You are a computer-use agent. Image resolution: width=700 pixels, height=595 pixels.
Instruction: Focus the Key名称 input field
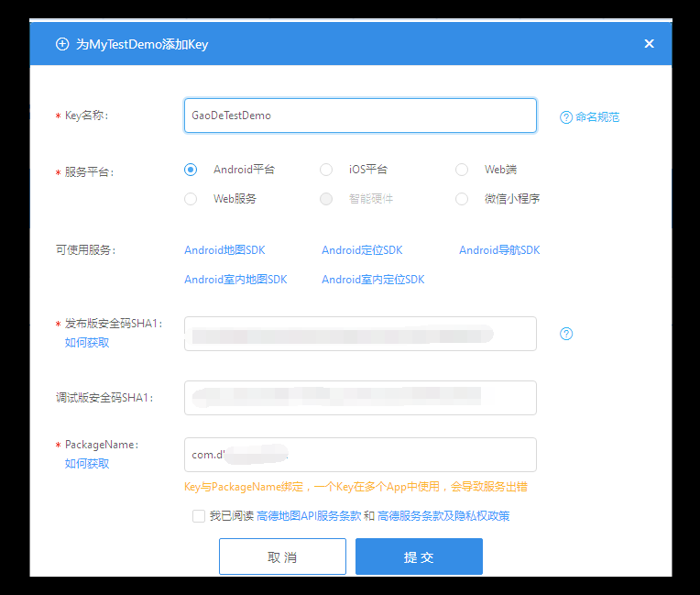coord(360,116)
